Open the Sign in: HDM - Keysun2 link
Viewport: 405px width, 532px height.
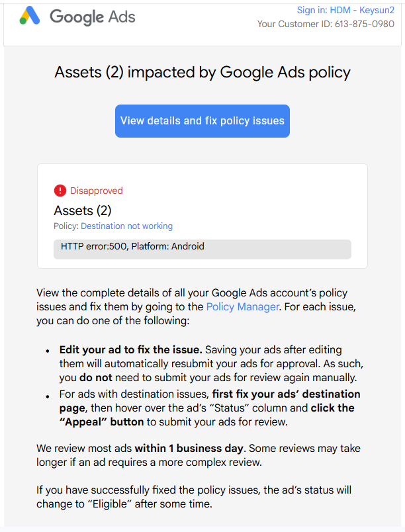(345, 10)
